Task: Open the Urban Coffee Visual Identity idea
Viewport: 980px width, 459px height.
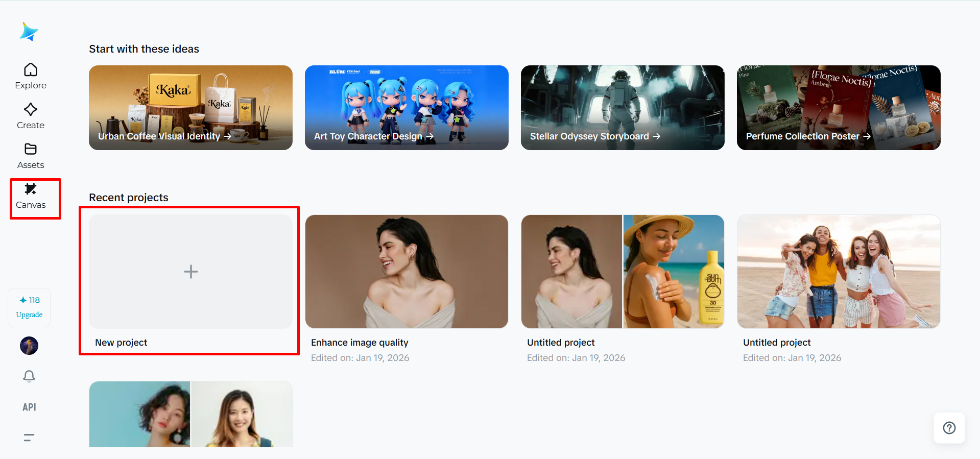Action: [190, 108]
